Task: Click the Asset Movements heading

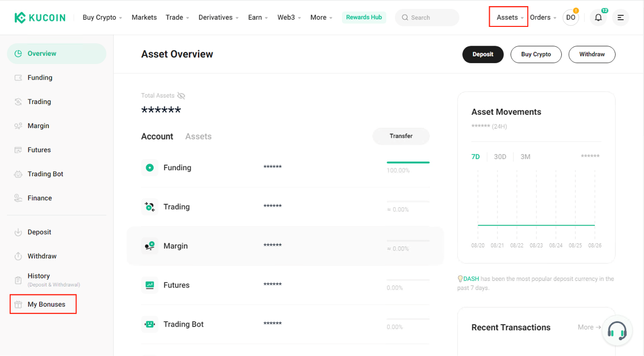Action: pos(506,112)
